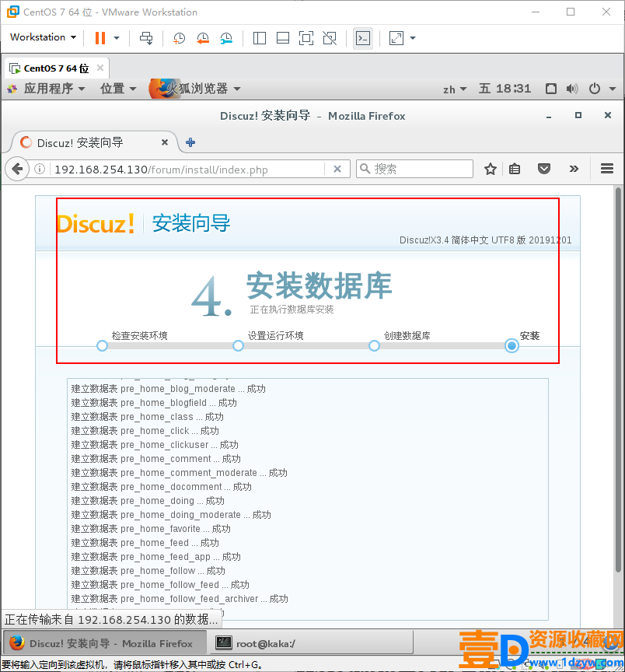Screen dimensions: 625x672
Task: Click the 检查安装环境 step marker
Action: click(x=102, y=346)
